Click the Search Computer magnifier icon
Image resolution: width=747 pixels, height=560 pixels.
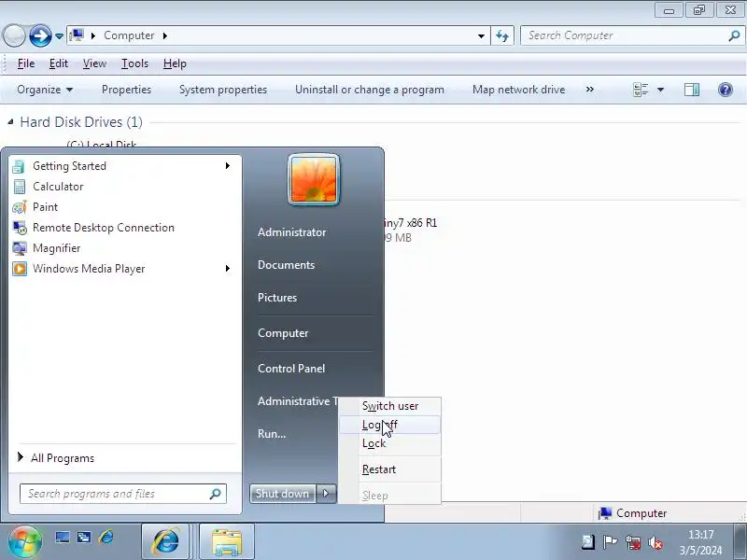[734, 35]
